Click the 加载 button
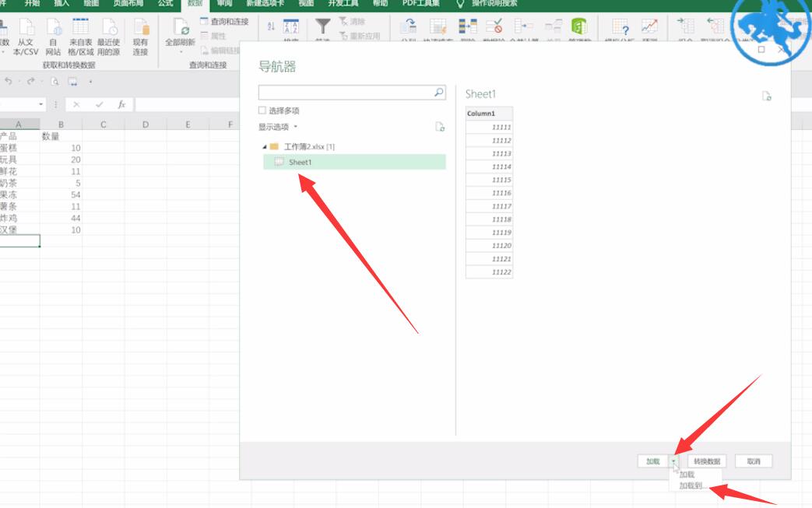The height and width of the screenshot is (508, 812). coord(653,461)
